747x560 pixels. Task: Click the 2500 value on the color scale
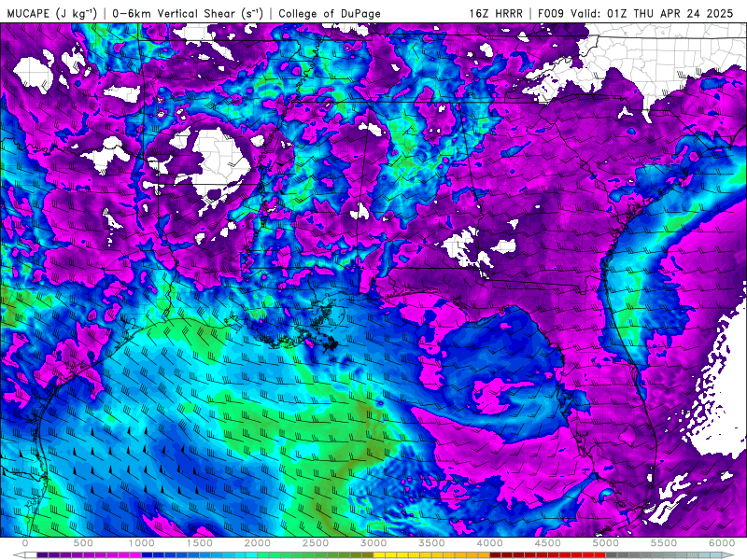pyautogui.click(x=316, y=543)
